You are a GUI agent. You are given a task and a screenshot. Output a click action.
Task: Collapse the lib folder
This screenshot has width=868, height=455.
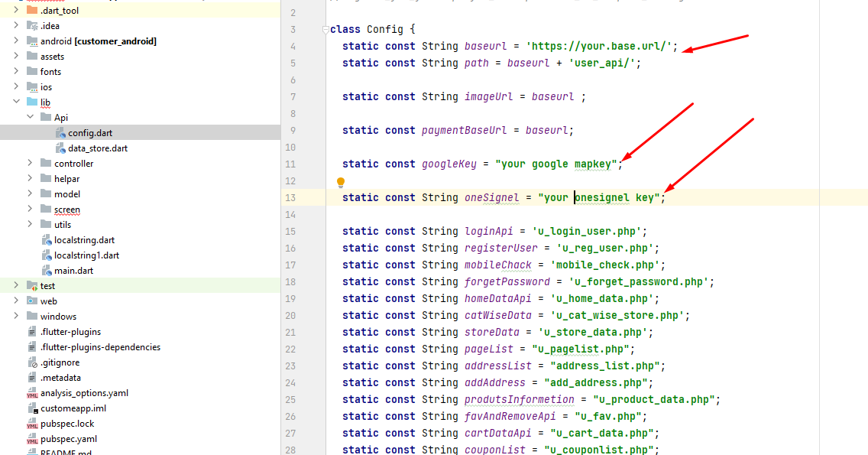pyautogui.click(x=16, y=102)
